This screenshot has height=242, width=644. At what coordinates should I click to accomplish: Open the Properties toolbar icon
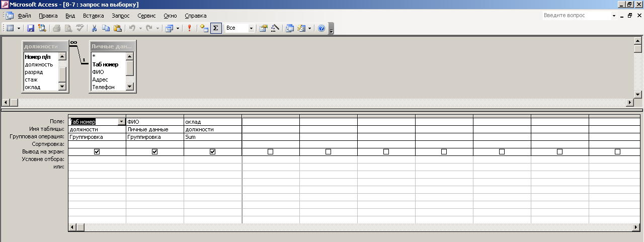click(x=263, y=28)
